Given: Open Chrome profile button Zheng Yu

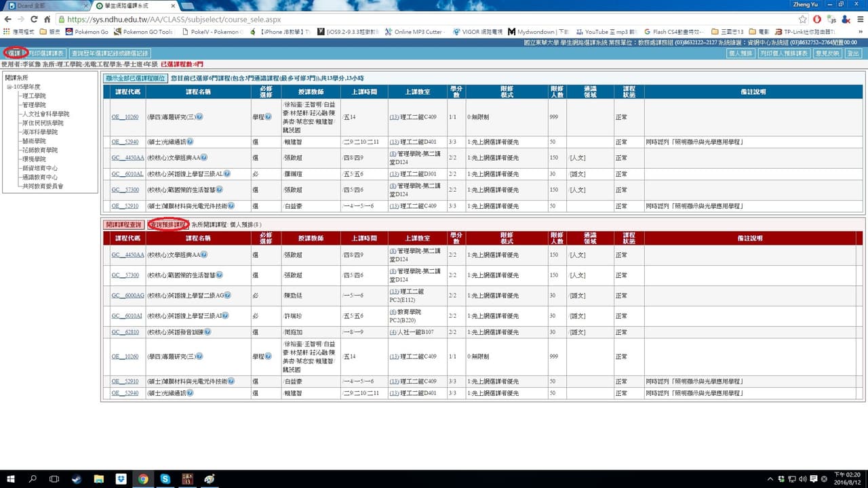Looking at the screenshot, I should click(x=805, y=4).
